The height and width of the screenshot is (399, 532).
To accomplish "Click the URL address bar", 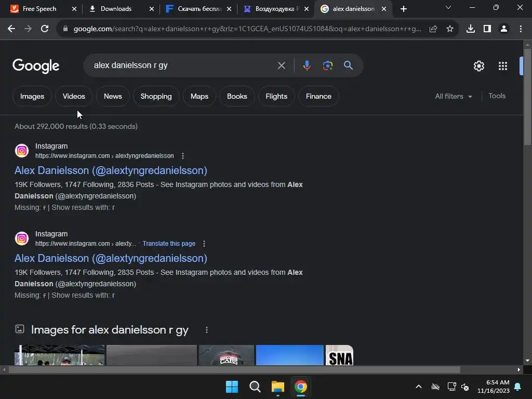I will pyautogui.click(x=247, y=29).
